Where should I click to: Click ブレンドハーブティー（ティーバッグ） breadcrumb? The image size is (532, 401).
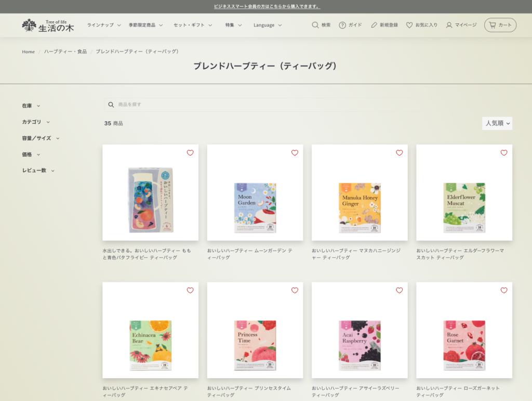pyautogui.click(x=137, y=51)
